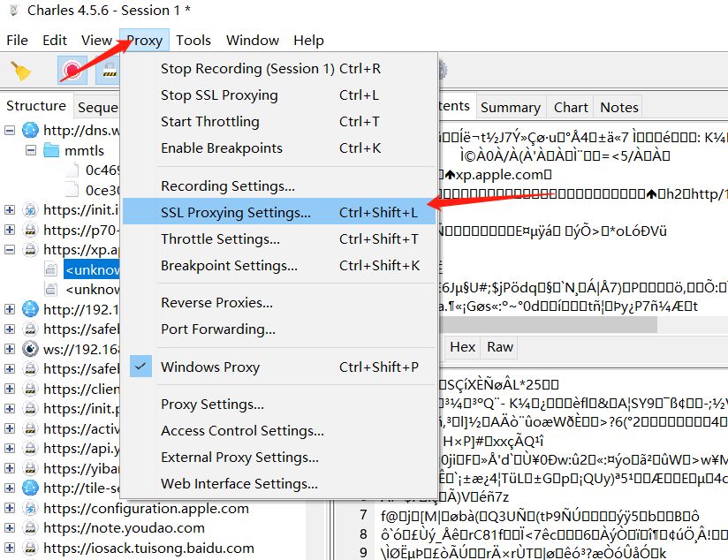Open the View menu
The image size is (728, 560).
pos(96,41)
